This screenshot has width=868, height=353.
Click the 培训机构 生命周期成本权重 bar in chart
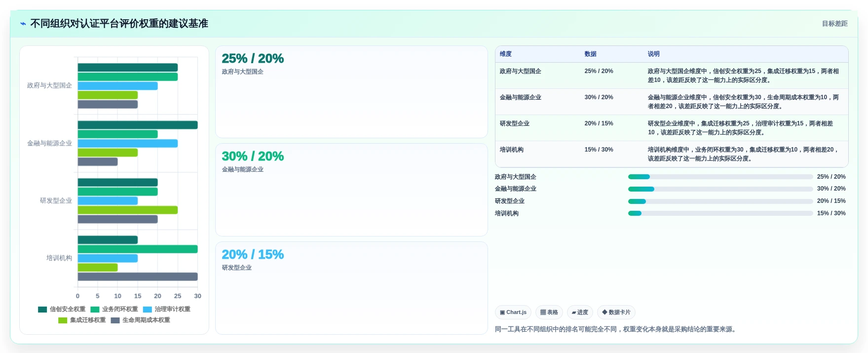pos(138,276)
